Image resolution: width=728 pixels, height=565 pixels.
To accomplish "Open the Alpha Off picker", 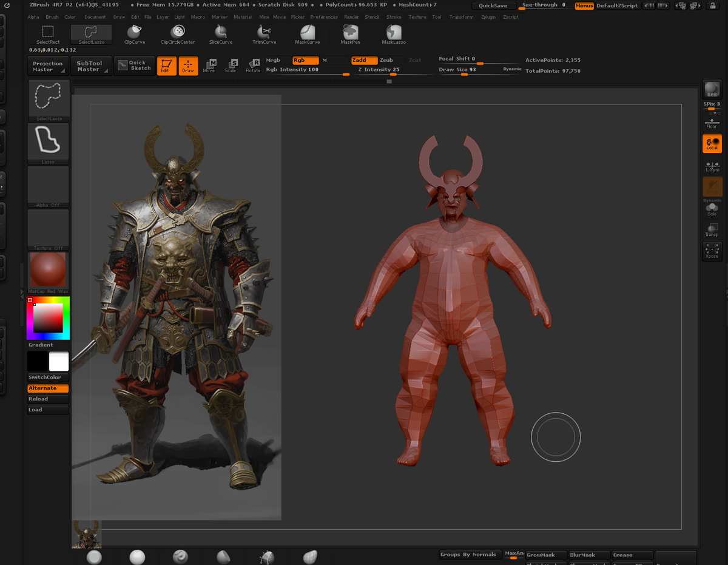I will tap(49, 187).
